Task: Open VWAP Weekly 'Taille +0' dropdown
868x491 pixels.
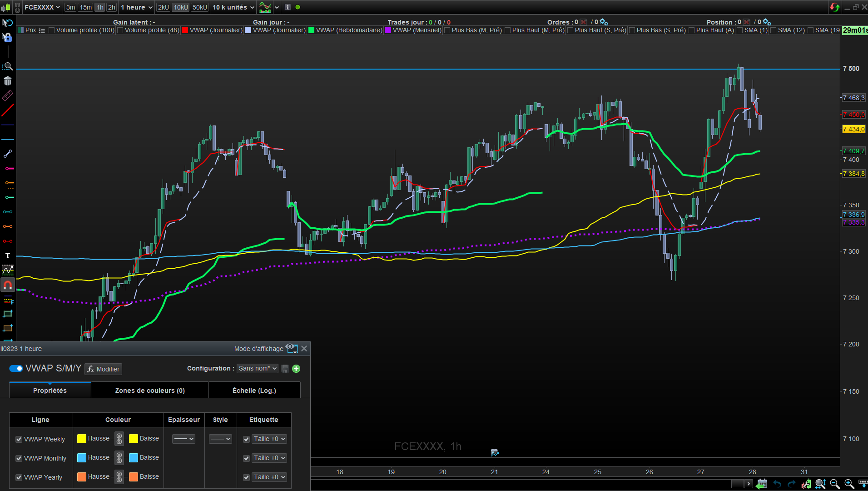Action: point(269,439)
